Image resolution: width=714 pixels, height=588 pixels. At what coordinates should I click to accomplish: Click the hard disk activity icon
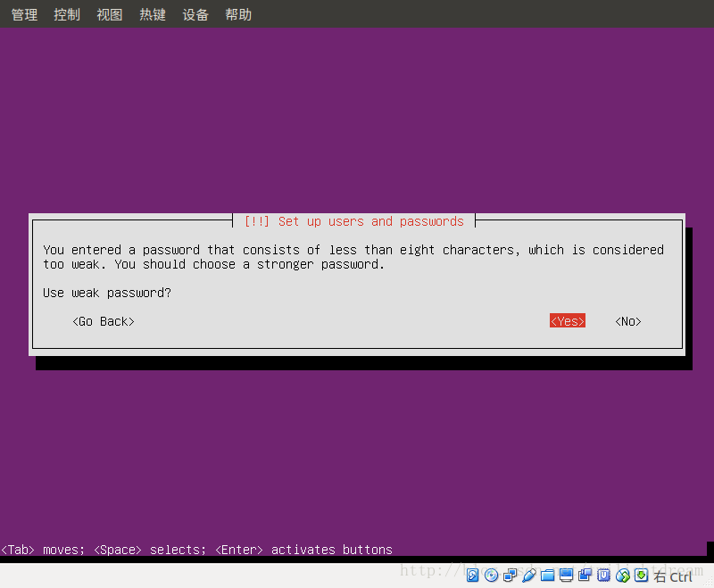click(472, 575)
